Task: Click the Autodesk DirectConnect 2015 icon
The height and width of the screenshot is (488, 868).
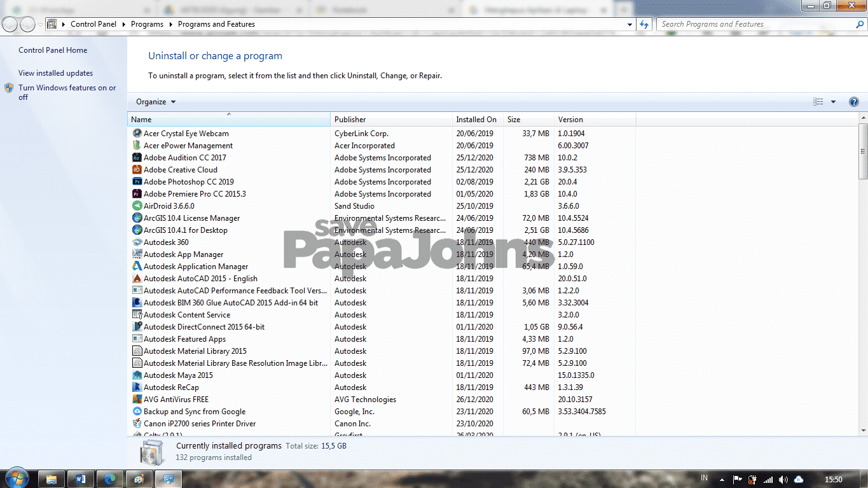Action: [x=137, y=327]
